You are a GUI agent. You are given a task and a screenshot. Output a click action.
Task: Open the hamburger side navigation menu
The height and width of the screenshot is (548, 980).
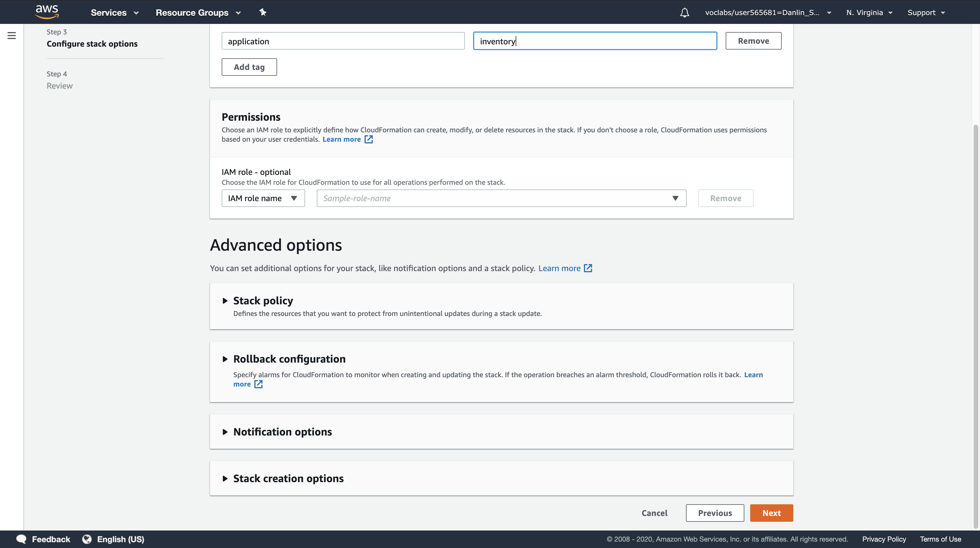pyautogui.click(x=11, y=36)
